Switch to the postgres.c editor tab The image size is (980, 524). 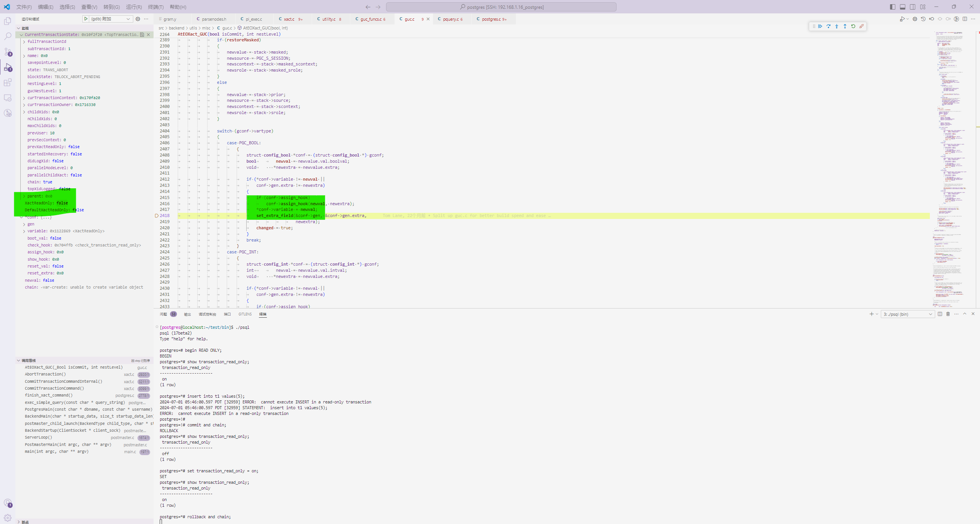[493, 19]
